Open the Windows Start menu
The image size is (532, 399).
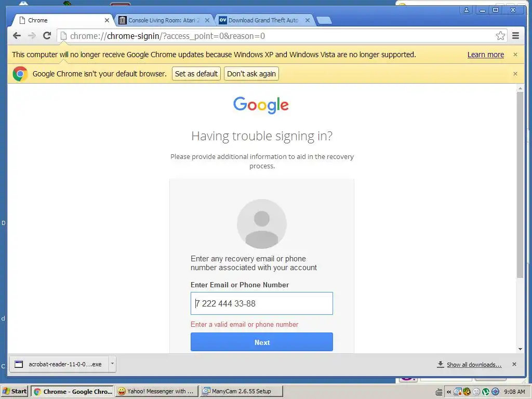pos(15,391)
